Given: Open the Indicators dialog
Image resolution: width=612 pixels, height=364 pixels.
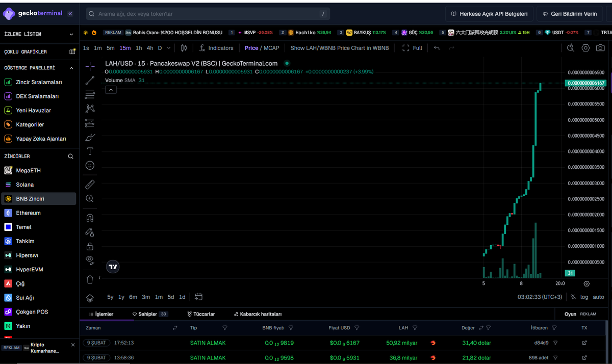Looking at the screenshot, I should tap(216, 48).
